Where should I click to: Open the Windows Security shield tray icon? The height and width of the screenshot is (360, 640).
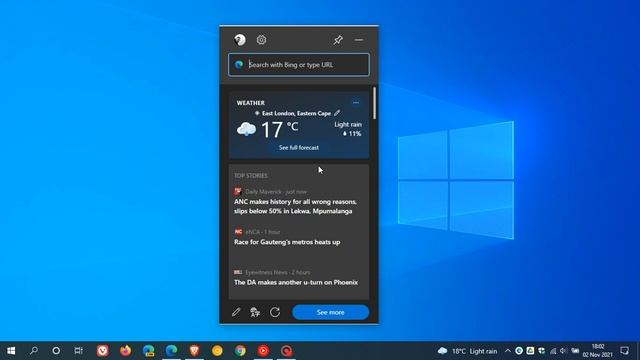point(542,351)
